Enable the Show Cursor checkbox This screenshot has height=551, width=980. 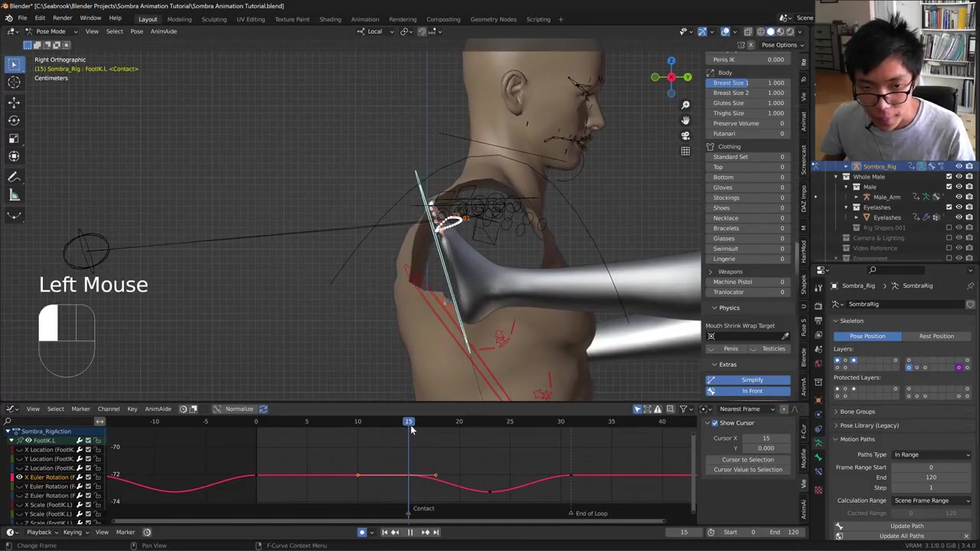click(x=715, y=423)
